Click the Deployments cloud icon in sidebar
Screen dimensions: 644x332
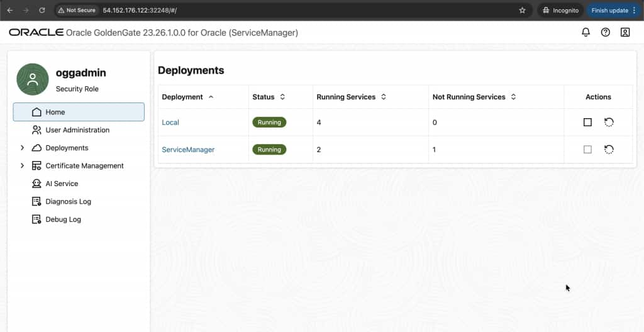[36, 148]
